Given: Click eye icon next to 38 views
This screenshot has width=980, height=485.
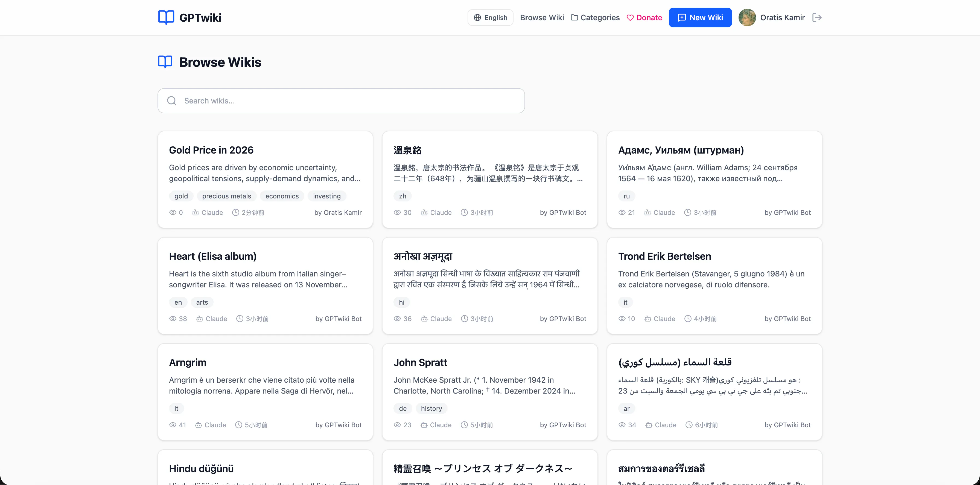Looking at the screenshot, I should (x=172, y=319).
